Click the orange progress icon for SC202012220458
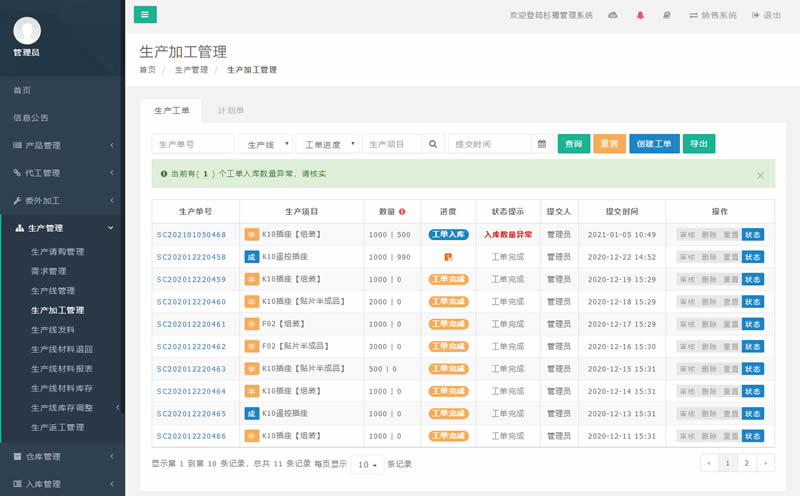The image size is (800, 496). click(448, 257)
